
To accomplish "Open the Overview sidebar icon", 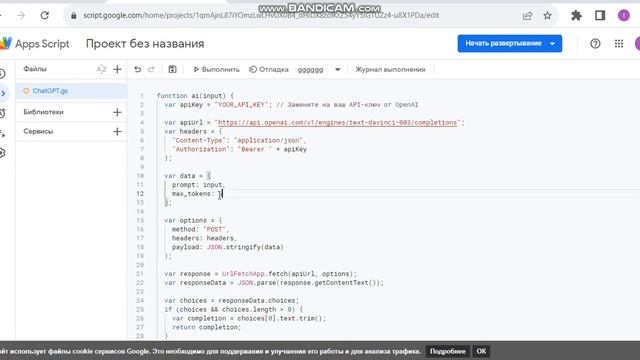I will 2,74.
